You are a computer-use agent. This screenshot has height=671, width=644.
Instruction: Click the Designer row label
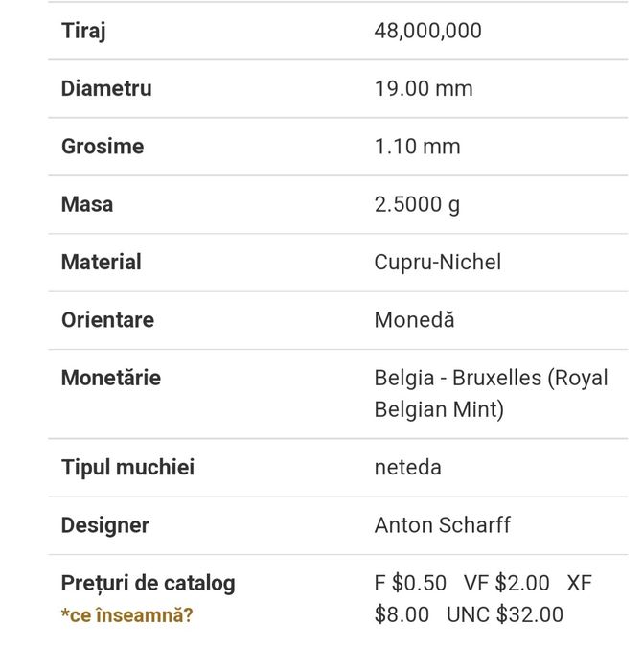pyautogui.click(x=105, y=525)
